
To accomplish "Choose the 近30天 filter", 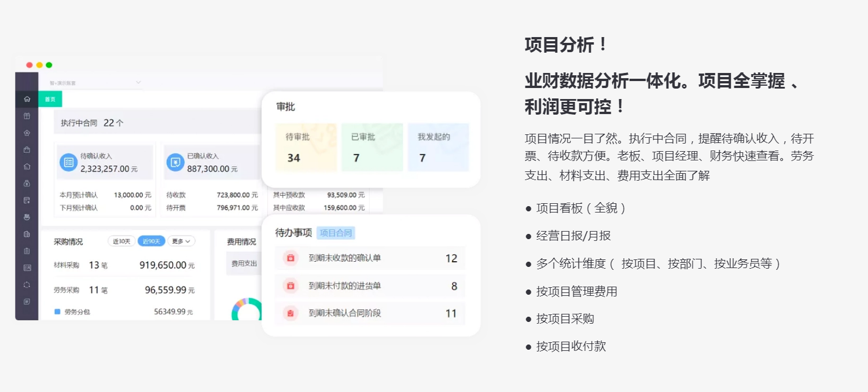I will tap(122, 241).
